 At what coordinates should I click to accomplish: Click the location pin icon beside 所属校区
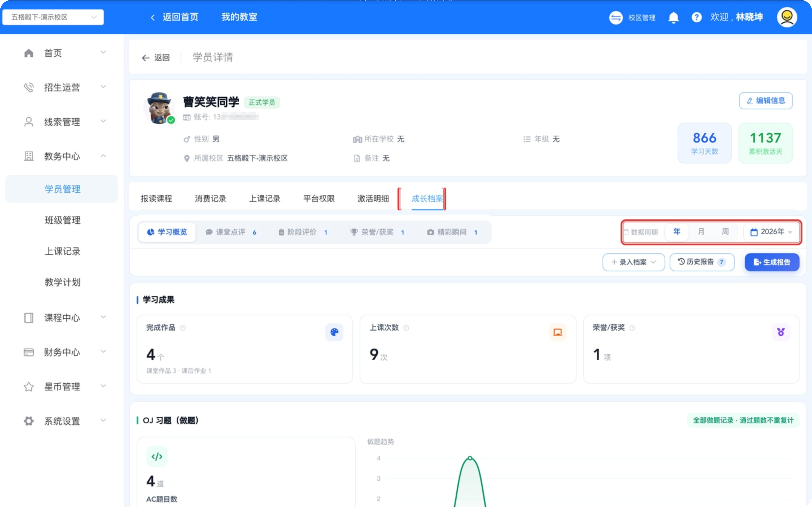coord(187,158)
